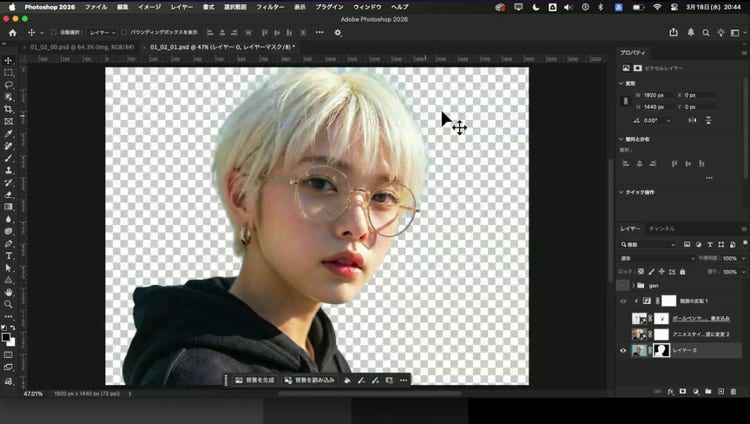Click the 背景を読み込み button

(x=310, y=380)
